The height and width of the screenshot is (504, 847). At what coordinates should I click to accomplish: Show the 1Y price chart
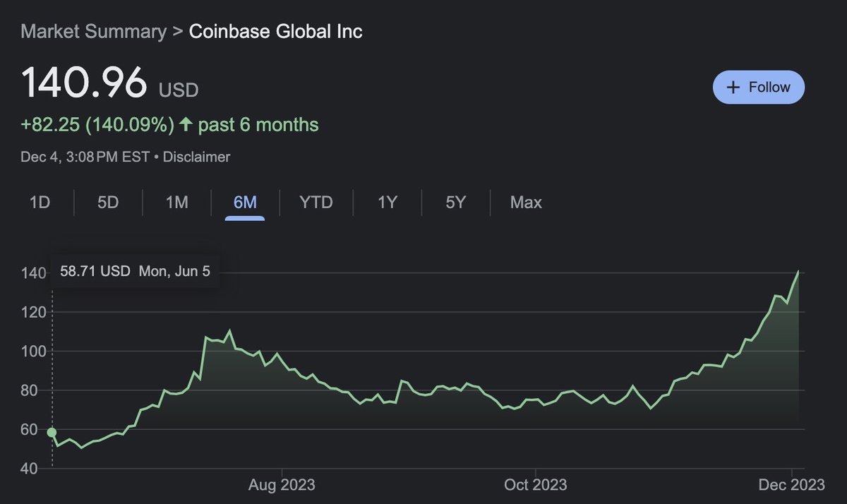388,203
